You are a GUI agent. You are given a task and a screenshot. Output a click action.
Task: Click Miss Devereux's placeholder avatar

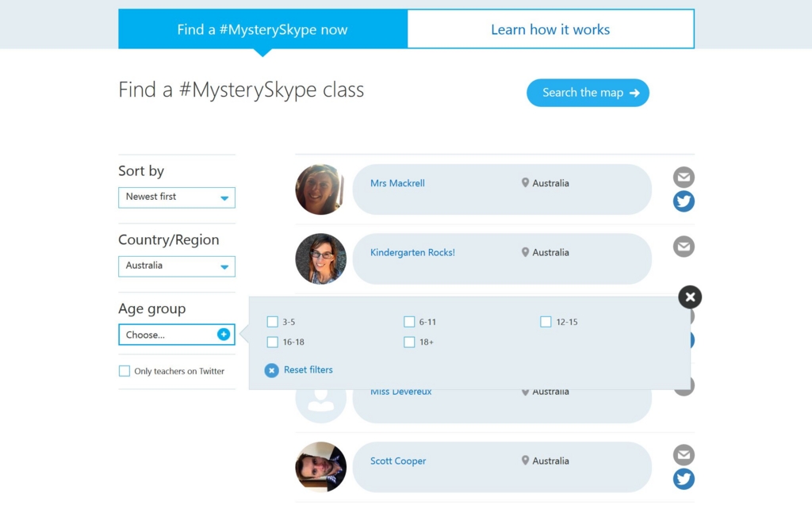[x=320, y=406]
